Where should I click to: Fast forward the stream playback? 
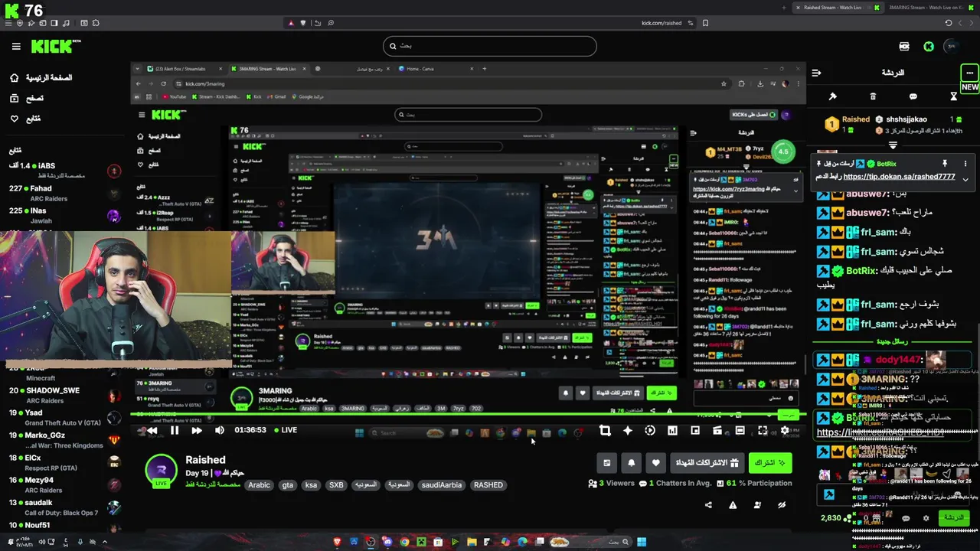197,430
